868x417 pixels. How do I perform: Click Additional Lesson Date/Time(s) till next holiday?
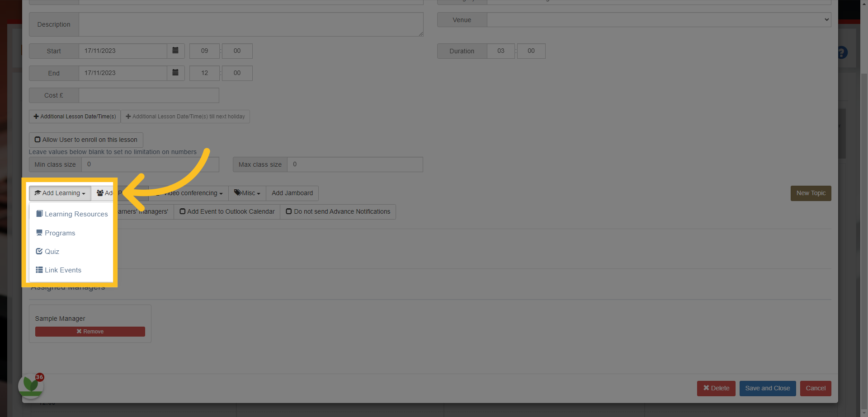pyautogui.click(x=185, y=117)
